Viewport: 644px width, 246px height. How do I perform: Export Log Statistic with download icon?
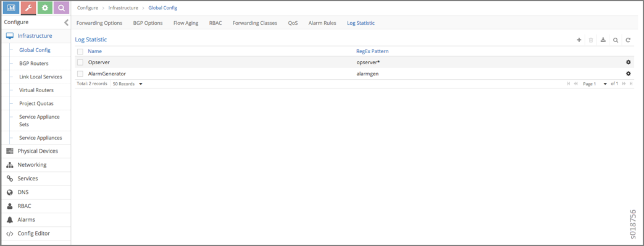point(603,40)
